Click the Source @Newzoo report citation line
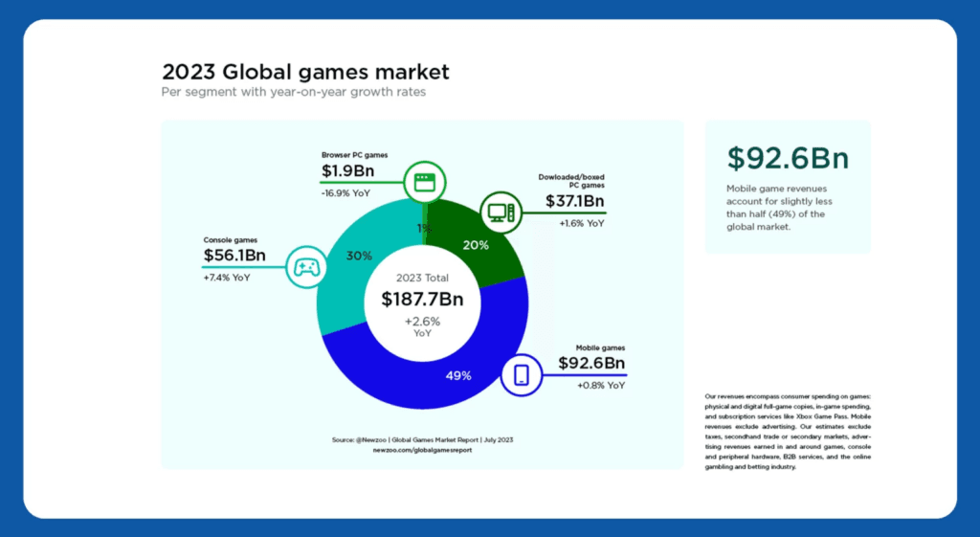Screen dimensions: 980x537 [422, 439]
